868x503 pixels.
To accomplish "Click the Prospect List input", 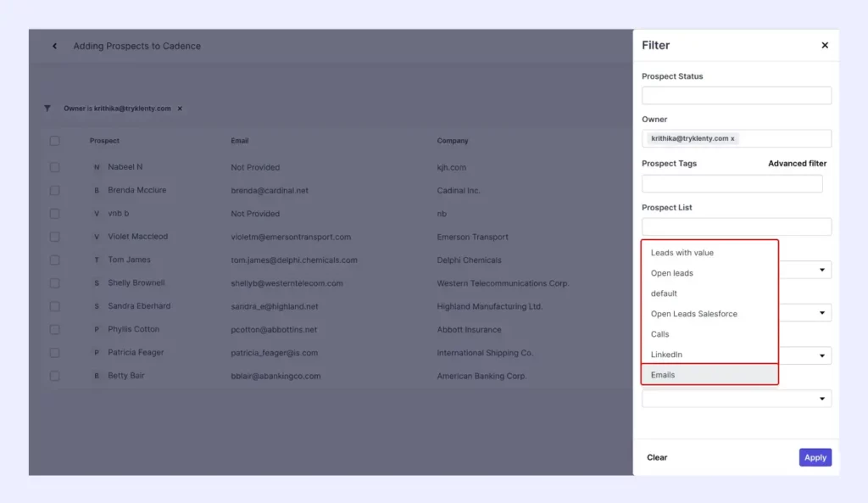I will tap(737, 226).
